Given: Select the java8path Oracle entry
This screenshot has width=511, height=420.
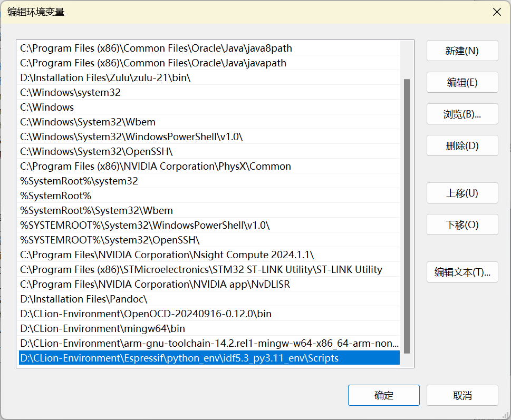Looking at the screenshot, I should [x=209, y=48].
